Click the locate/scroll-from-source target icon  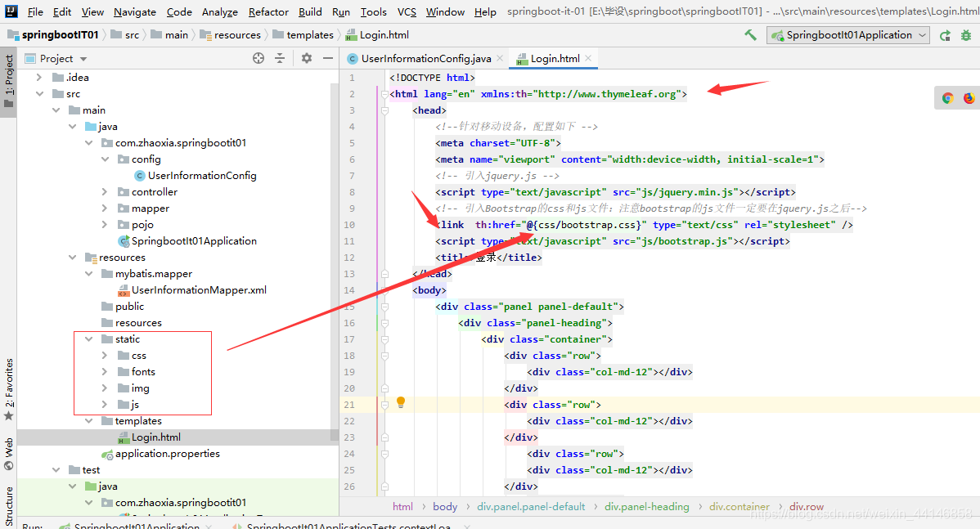pyautogui.click(x=258, y=58)
